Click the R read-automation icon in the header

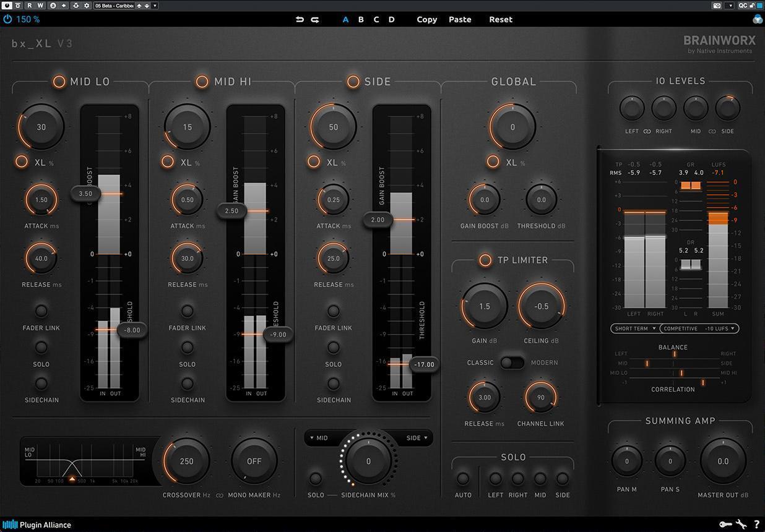tap(29, 5)
